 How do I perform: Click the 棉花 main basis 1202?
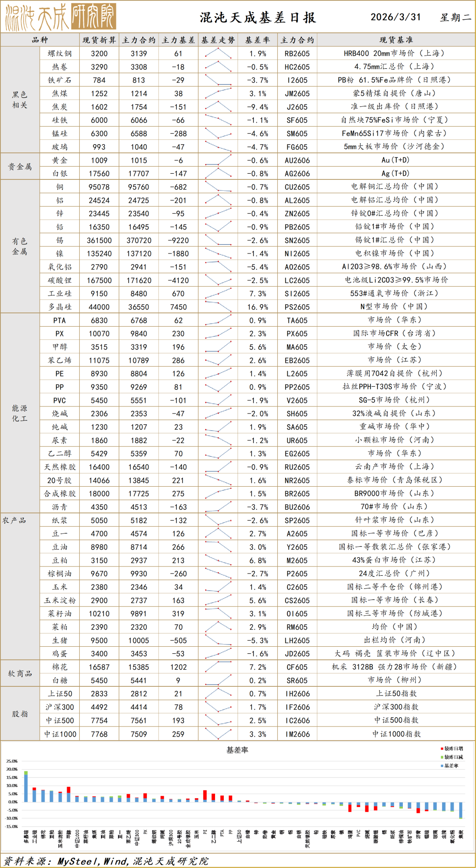tap(178, 667)
